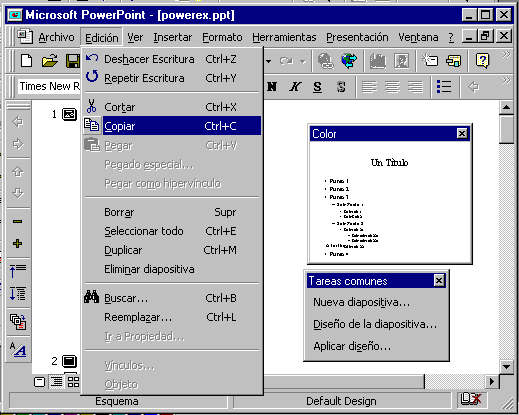Image resolution: width=519 pixels, height=415 pixels.
Task: Click the vertical scrollbar down arrow
Action: [506, 367]
